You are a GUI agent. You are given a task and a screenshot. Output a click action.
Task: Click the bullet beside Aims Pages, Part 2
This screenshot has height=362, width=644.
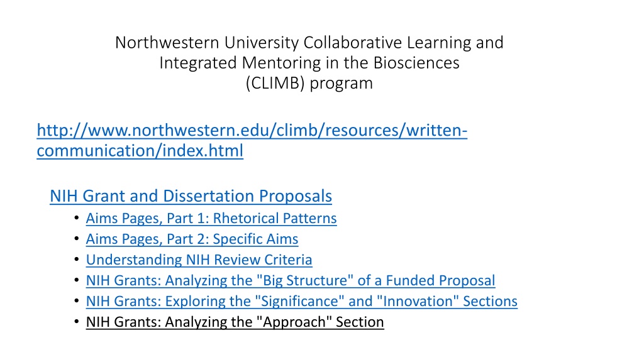pos(76,238)
